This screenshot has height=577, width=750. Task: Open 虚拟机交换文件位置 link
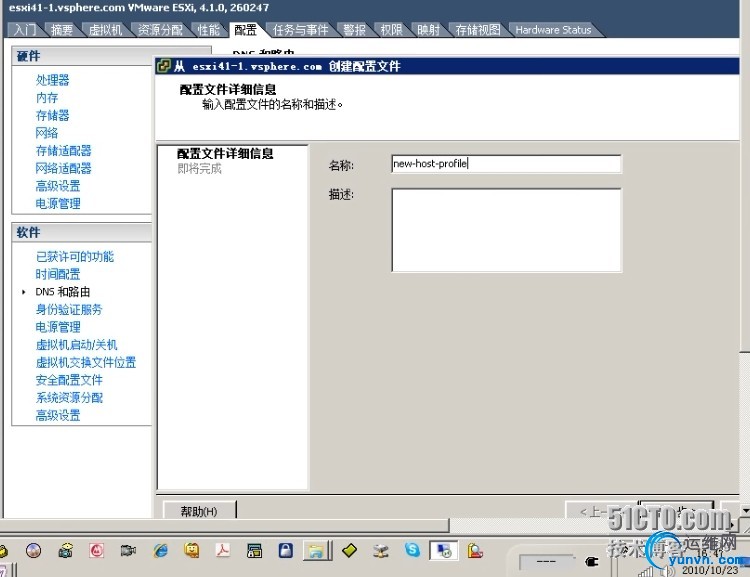pos(86,363)
